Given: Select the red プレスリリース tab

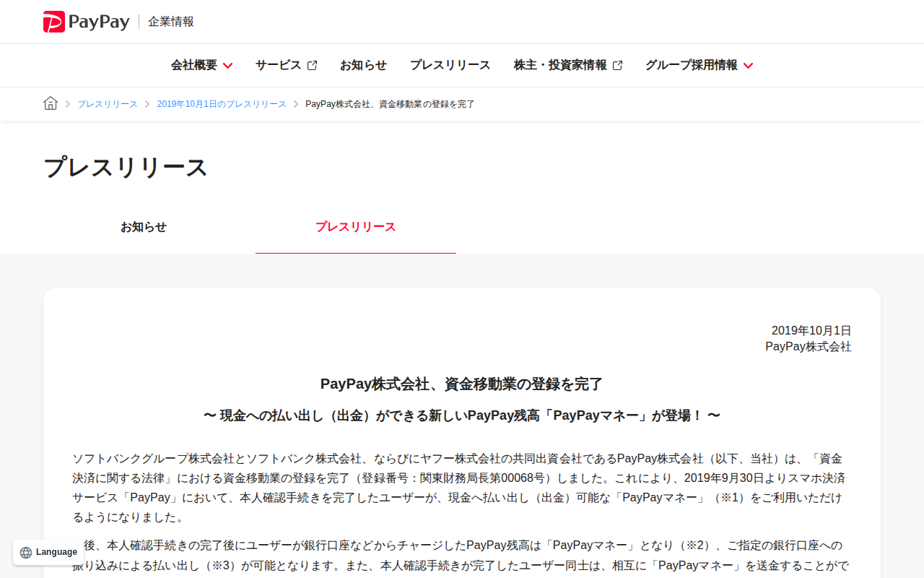Looking at the screenshot, I should 356,227.
